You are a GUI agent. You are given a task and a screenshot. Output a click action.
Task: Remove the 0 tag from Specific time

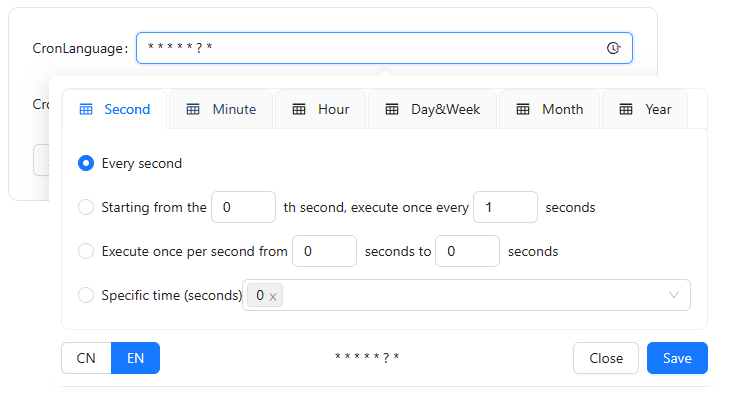[273, 296]
